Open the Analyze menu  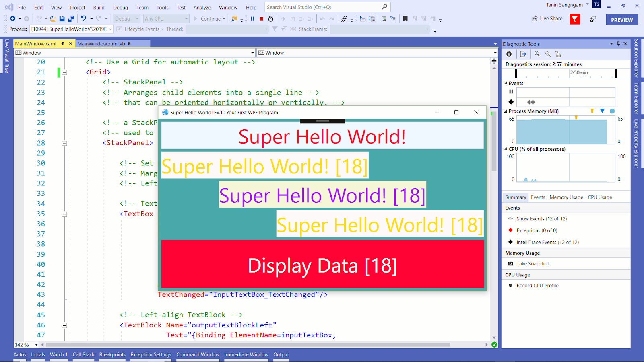[x=202, y=7]
